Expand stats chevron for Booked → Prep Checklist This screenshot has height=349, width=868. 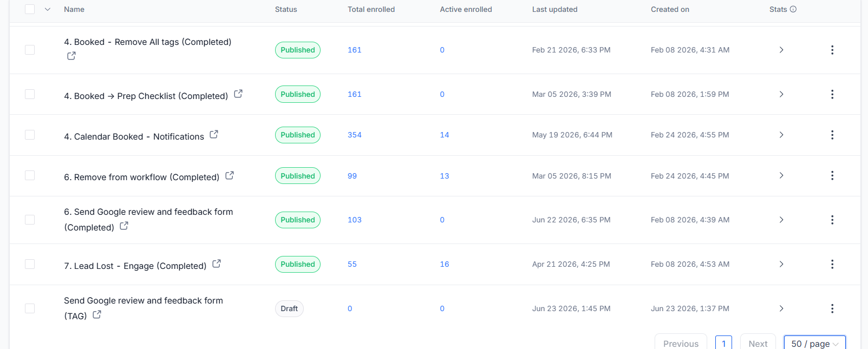point(781,94)
